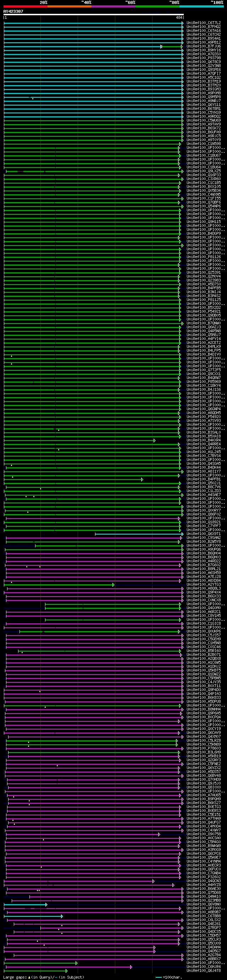Open hit label UniRef100_Q9M5P8
The height and width of the screenshot is (980, 227).
tap(203, 97)
